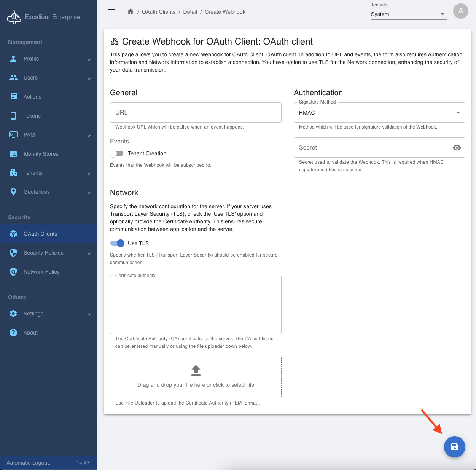Click the upload arrow icon

196,370
